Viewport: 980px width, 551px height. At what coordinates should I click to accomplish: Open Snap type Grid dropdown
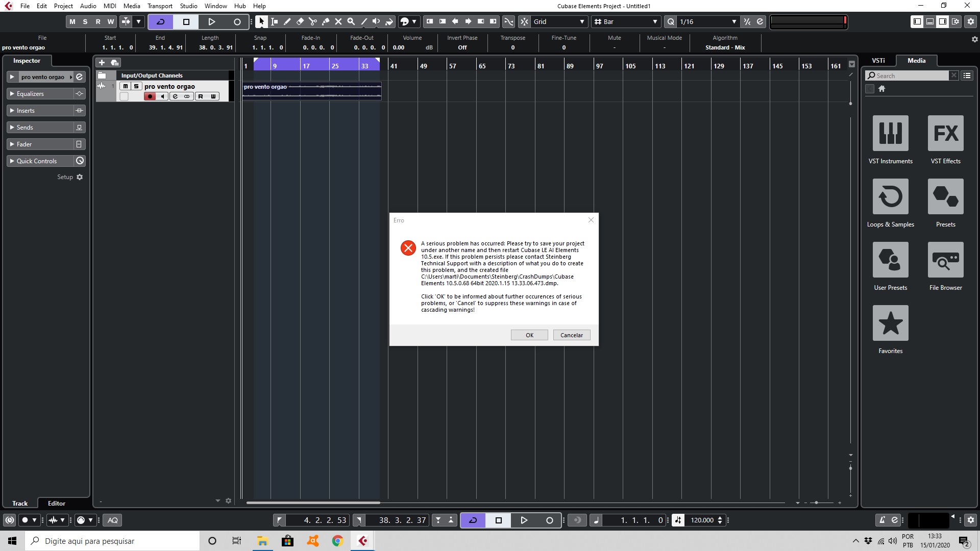pyautogui.click(x=559, y=21)
